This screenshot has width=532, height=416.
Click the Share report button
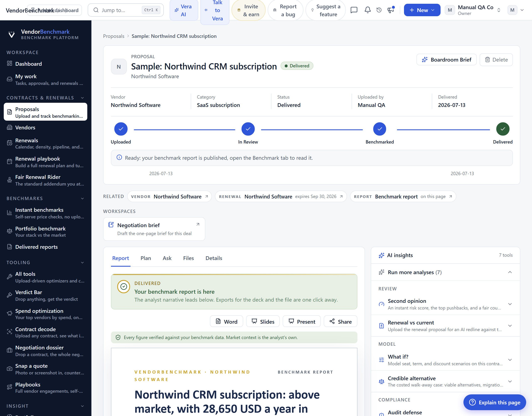click(340, 321)
